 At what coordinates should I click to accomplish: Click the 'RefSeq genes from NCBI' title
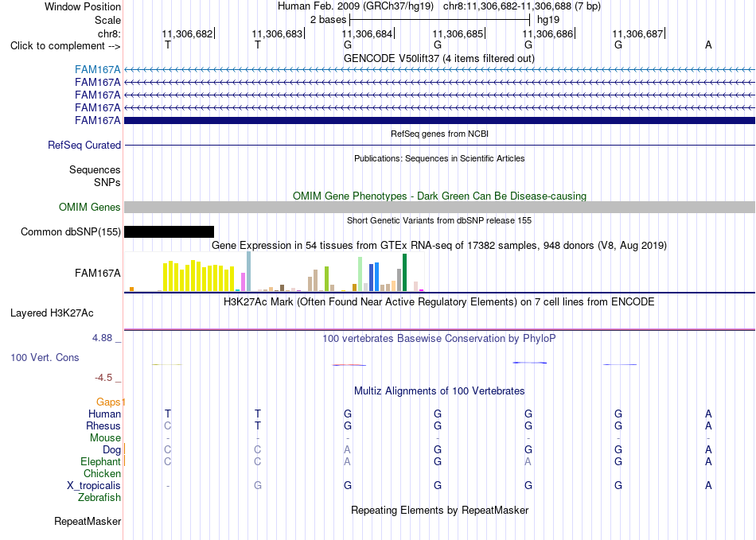pos(439,134)
